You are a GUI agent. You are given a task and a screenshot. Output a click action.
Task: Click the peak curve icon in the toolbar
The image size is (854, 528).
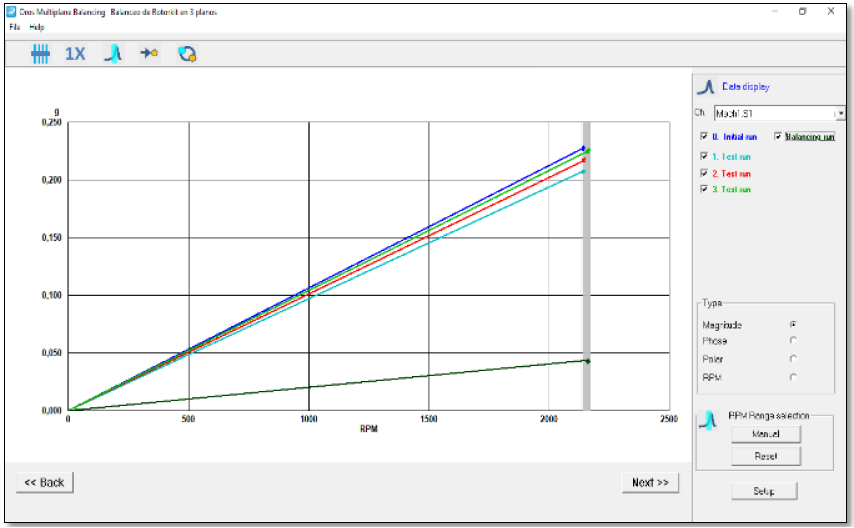[x=113, y=54]
